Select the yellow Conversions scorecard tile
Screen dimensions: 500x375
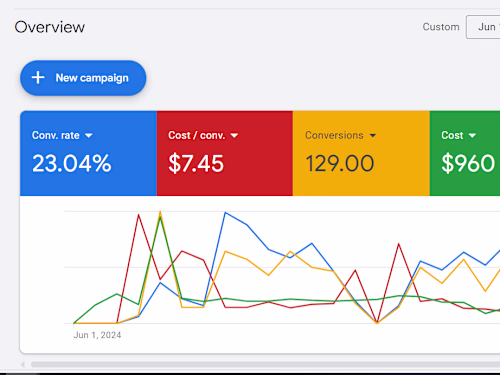click(x=361, y=153)
